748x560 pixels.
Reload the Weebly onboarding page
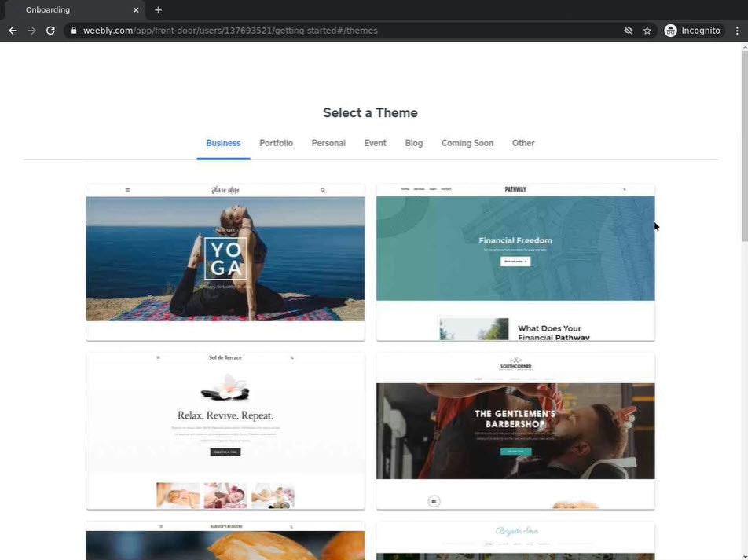49,30
